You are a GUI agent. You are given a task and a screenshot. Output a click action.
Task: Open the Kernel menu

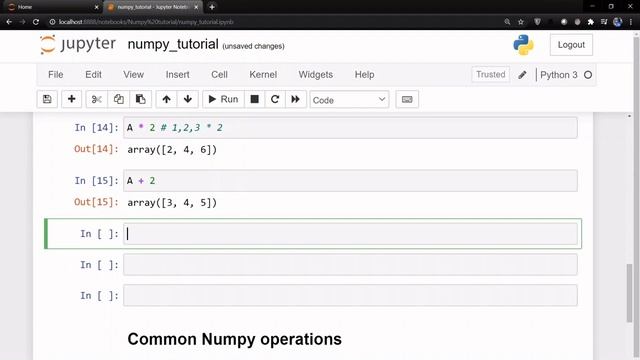coord(263,75)
